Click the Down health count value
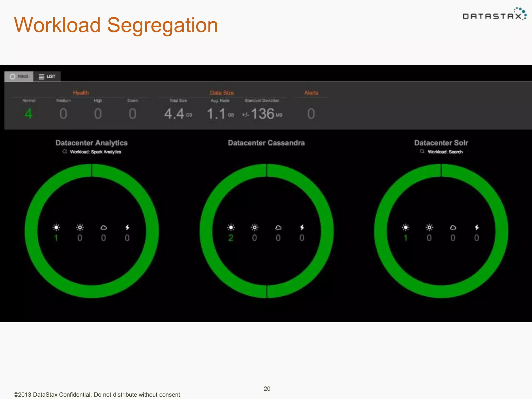Image resolution: width=532 pixels, height=399 pixels. point(132,114)
